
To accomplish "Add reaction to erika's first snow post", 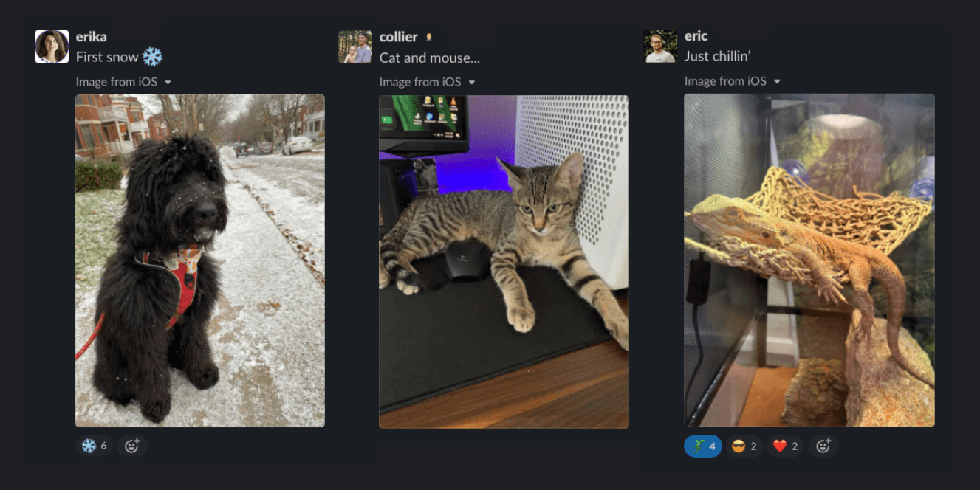I will [132, 446].
